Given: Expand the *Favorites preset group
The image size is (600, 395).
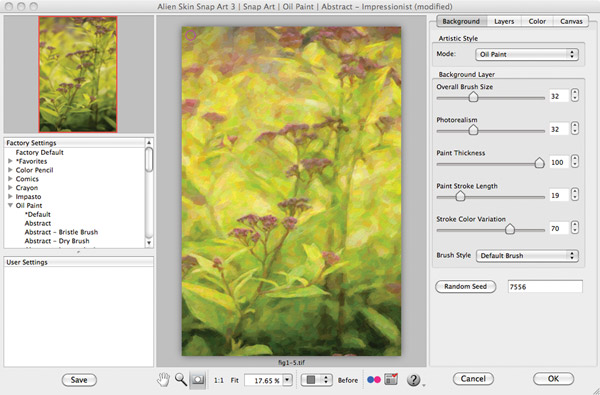Looking at the screenshot, I should click(x=10, y=161).
